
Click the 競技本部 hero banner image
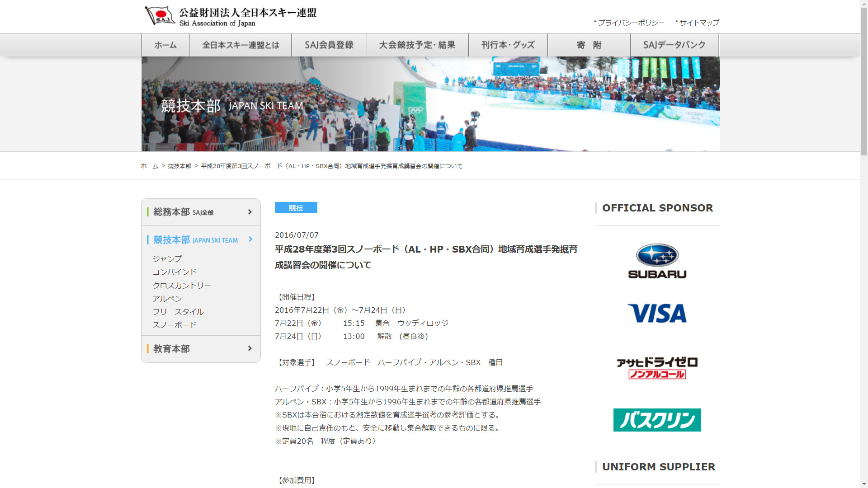pyautogui.click(x=430, y=104)
